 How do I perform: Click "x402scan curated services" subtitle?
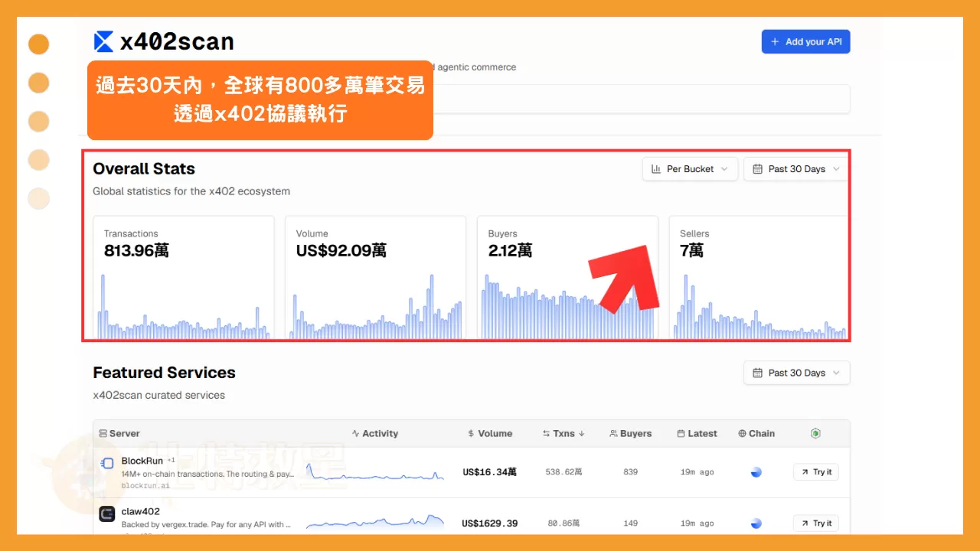point(159,396)
